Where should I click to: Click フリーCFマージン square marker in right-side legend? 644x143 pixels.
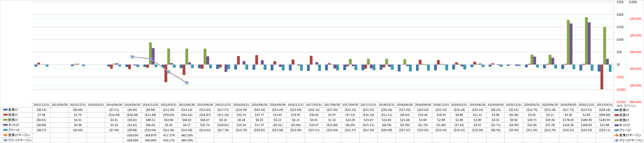(x=616, y=140)
